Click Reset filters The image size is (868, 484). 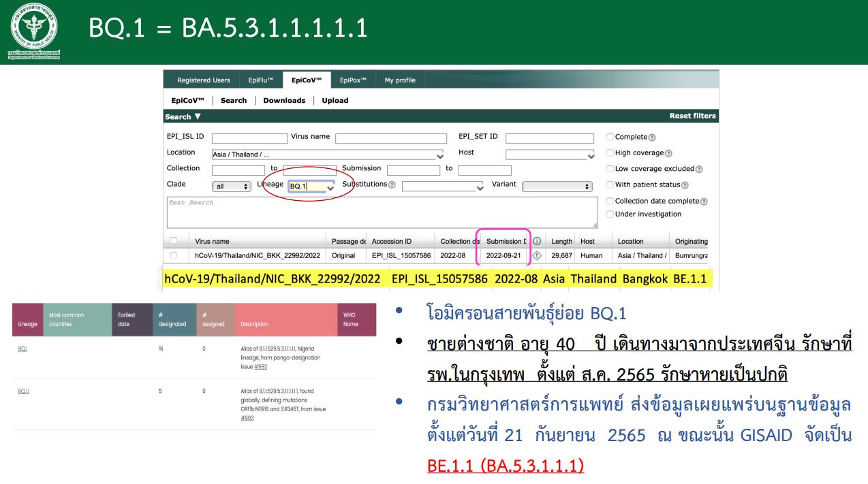tap(692, 116)
